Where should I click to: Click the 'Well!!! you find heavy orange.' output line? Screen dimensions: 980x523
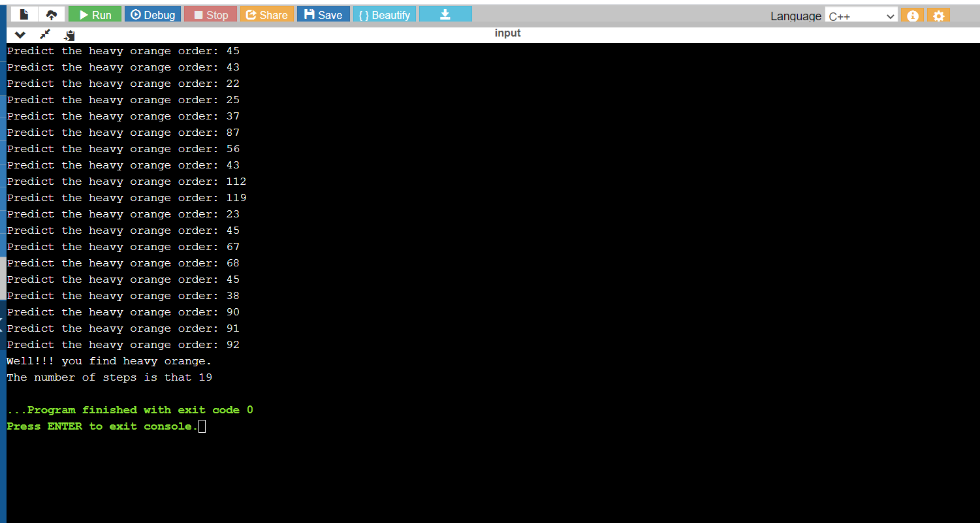tap(109, 361)
